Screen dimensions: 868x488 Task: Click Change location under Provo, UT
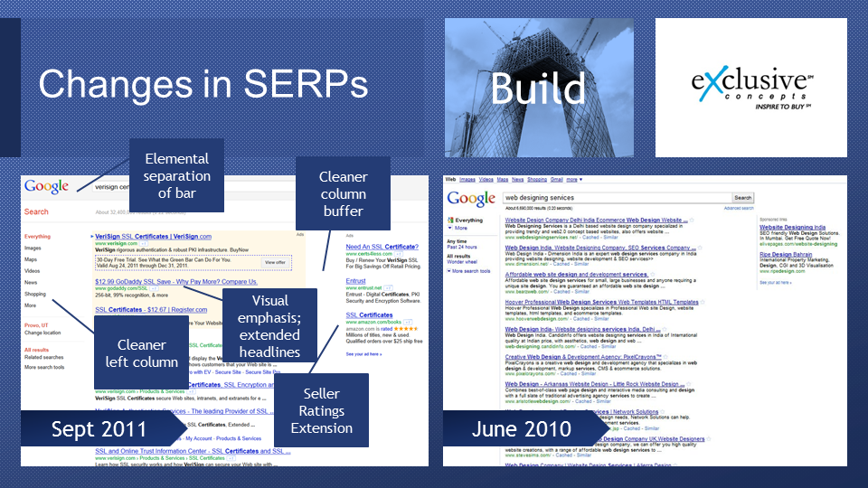tap(42, 333)
